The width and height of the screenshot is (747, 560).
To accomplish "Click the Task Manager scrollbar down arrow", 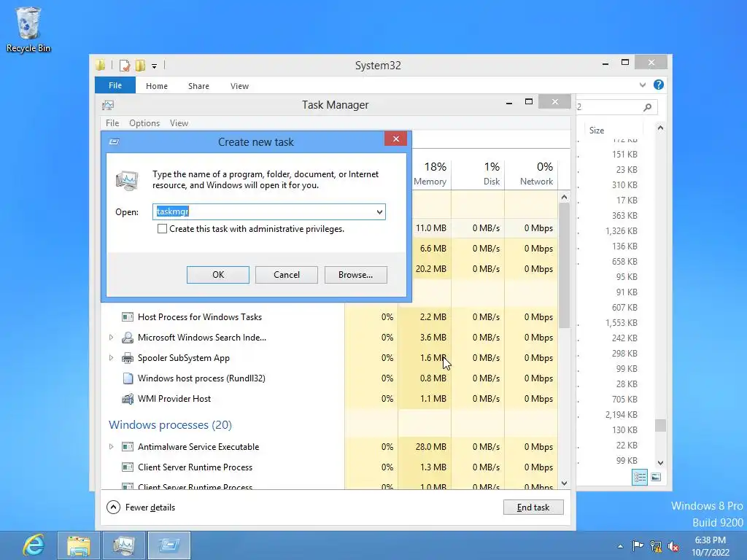I will [x=564, y=483].
